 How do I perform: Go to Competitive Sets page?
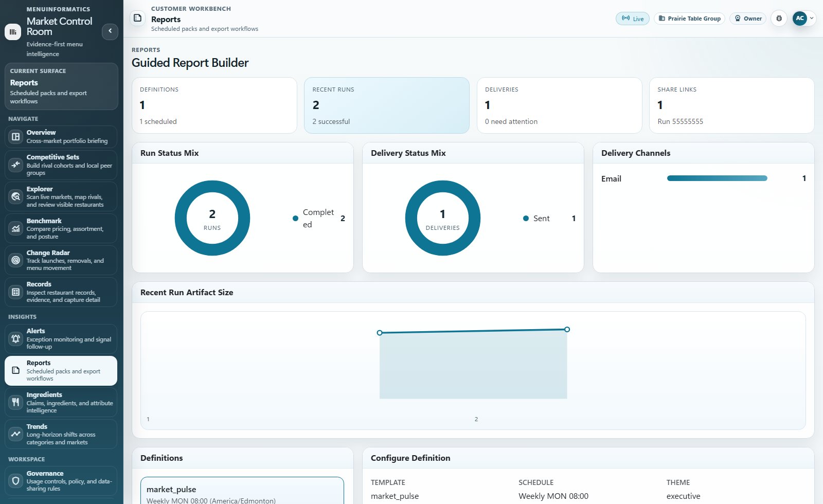pos(61,165)
